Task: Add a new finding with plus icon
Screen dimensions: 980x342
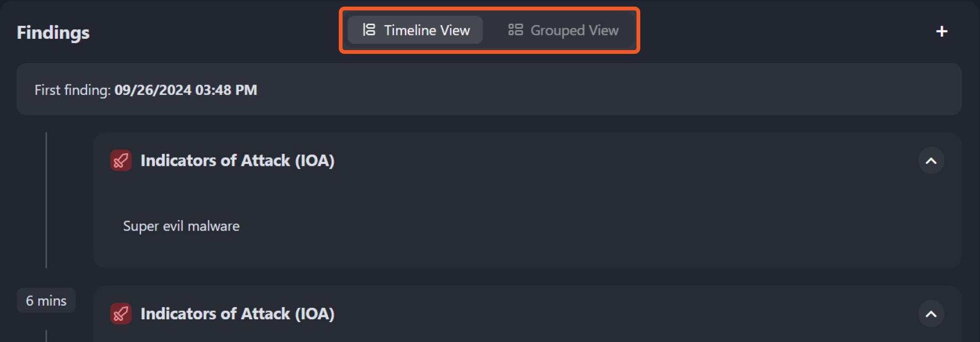Action: 942,32
